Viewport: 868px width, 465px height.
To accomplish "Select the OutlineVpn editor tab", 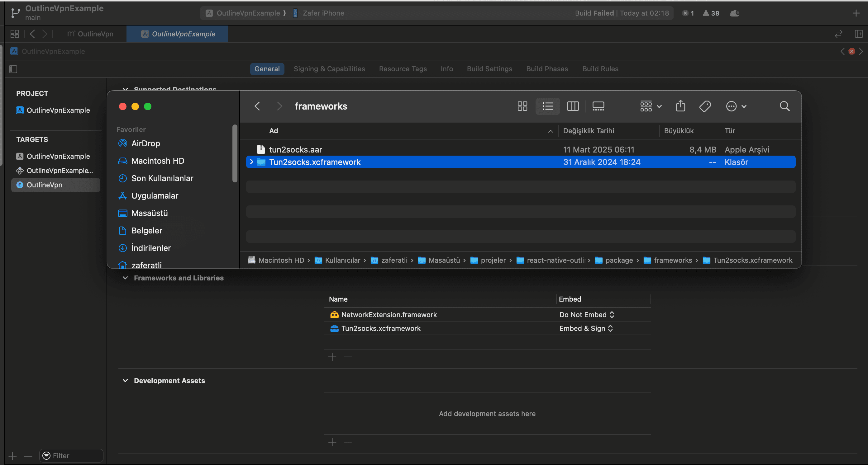I will [x=90, y=34].
